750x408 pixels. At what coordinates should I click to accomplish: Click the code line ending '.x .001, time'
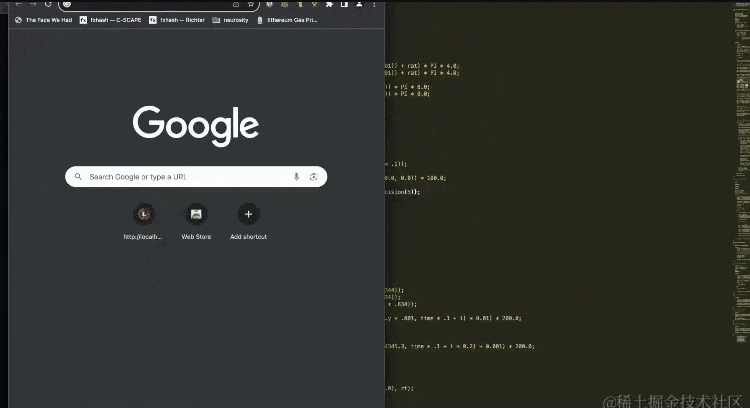point(453,318)
